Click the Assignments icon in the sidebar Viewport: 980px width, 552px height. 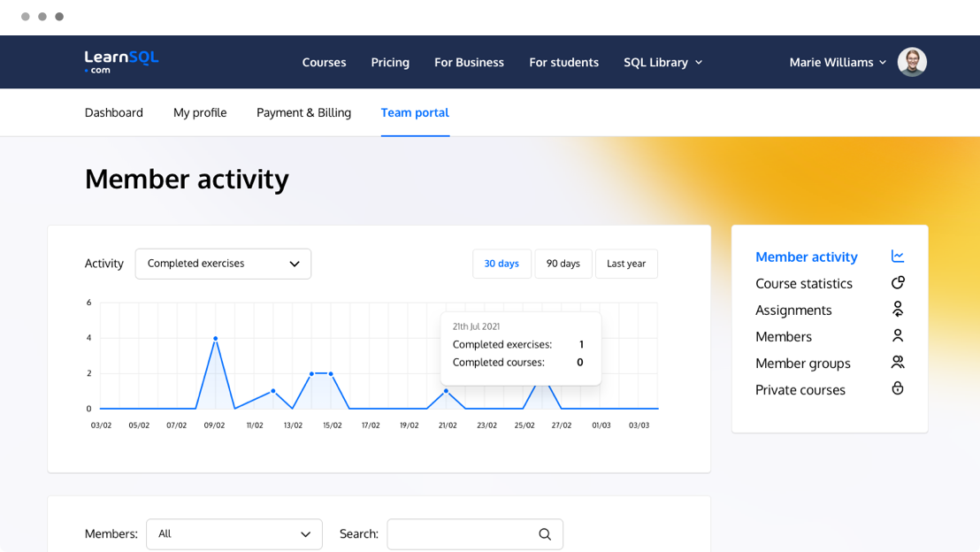tap(898, 310)
